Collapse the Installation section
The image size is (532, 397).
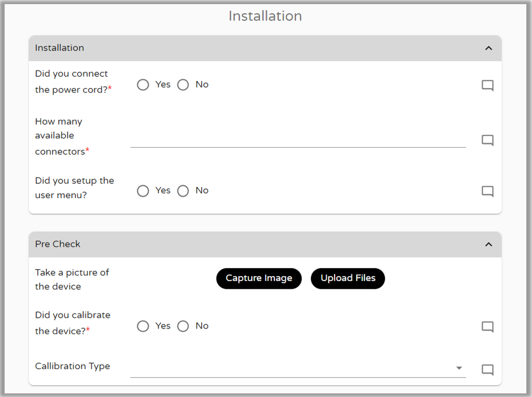(x=488, y=47)
